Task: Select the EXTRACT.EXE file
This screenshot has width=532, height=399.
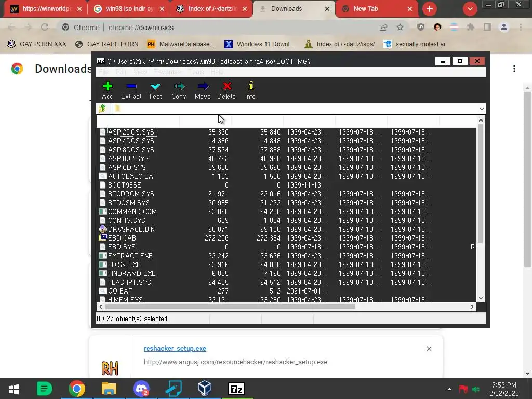Action: (130, 256)
